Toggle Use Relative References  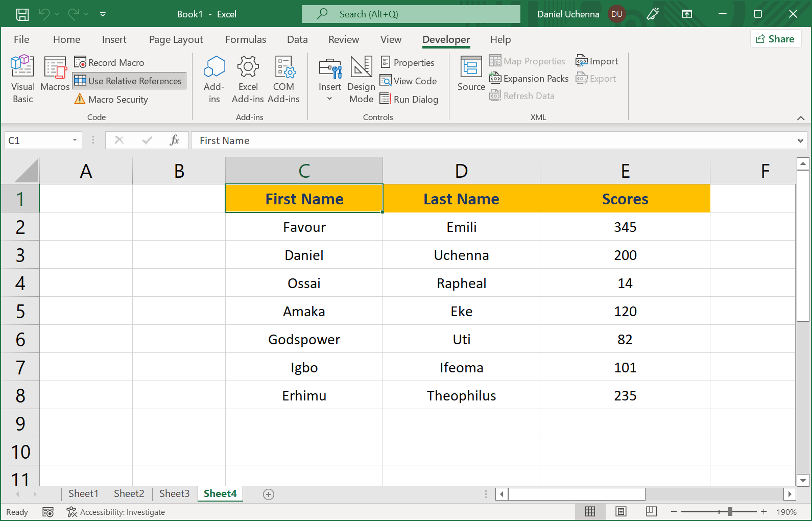[129, 81]
